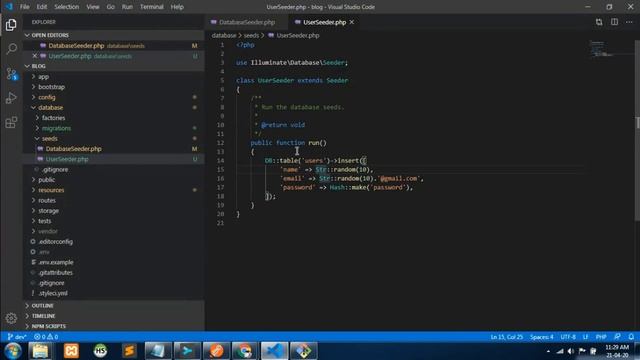The image size is (640, 360).
Task: Click Ln 15, Col 25 cursor position
Action: tap(507, 337)
